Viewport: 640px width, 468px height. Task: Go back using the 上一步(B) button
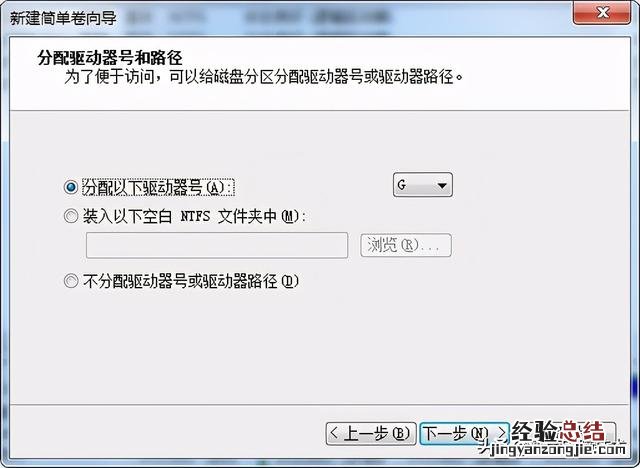click(371, 433)
